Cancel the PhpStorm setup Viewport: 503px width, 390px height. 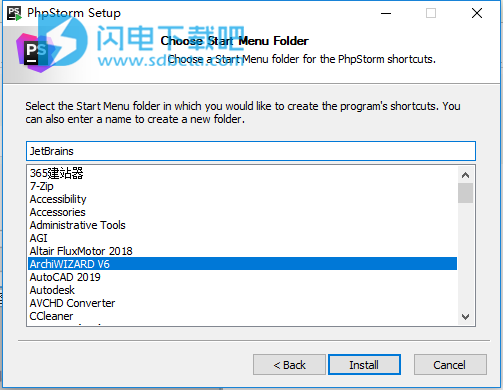coord(450,365)
